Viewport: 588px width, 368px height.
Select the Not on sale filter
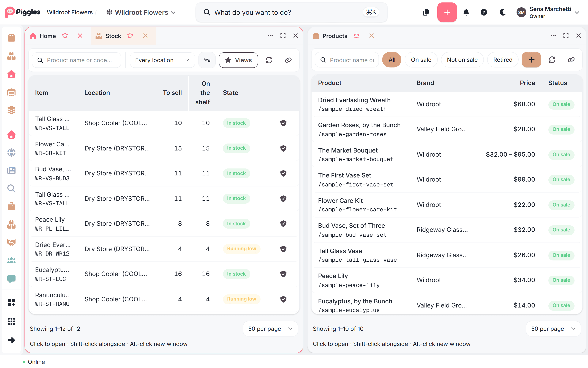462,60
